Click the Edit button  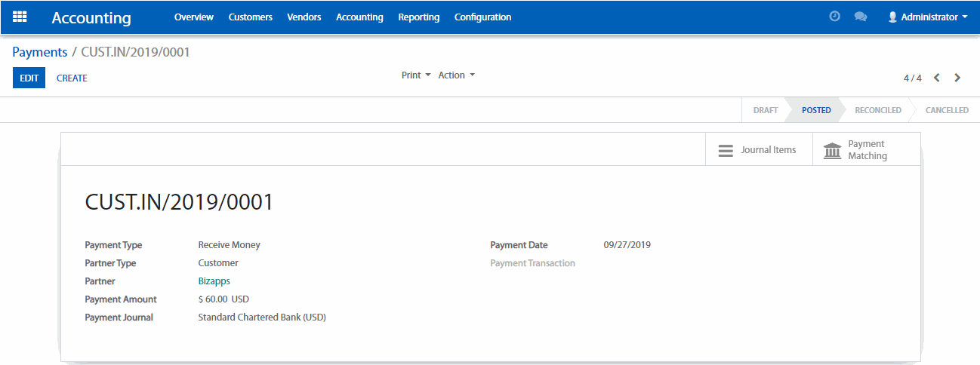(x=29, y=78)
